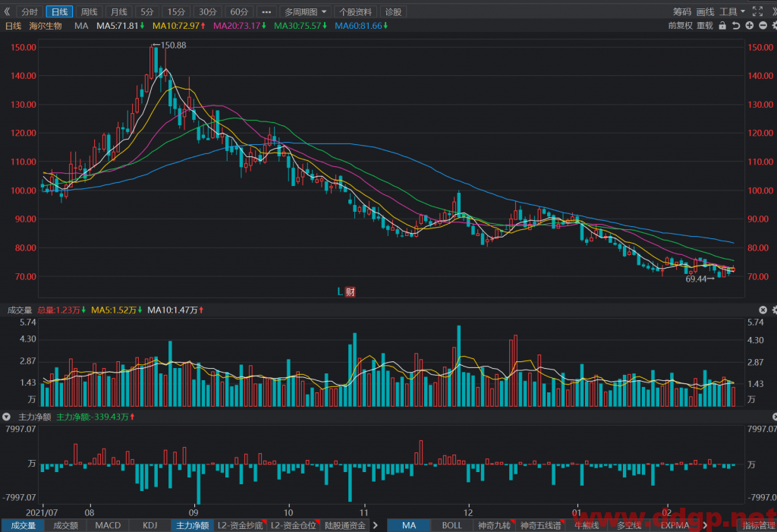This screenshot has width=777, height=532.
Task: Select 多空线 indicator tab
Action: click(x=629, y=526)
